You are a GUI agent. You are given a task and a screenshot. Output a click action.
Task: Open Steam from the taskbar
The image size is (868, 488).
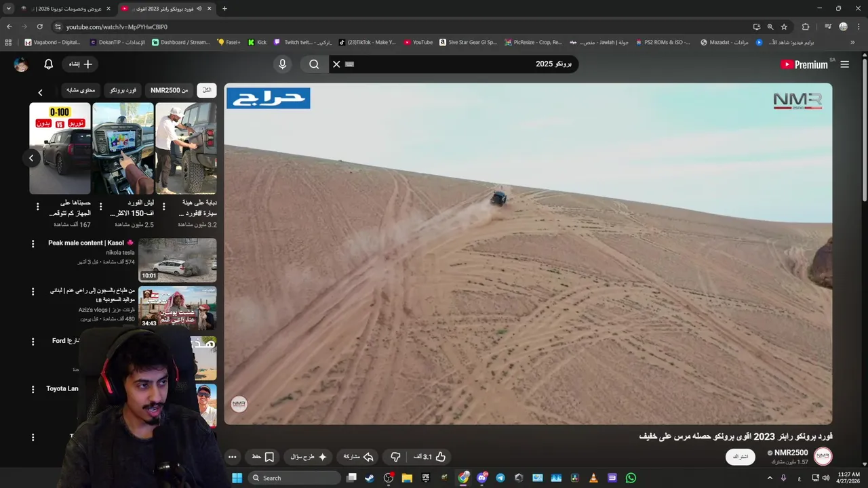pyautogui.click(x=370, y=478)
